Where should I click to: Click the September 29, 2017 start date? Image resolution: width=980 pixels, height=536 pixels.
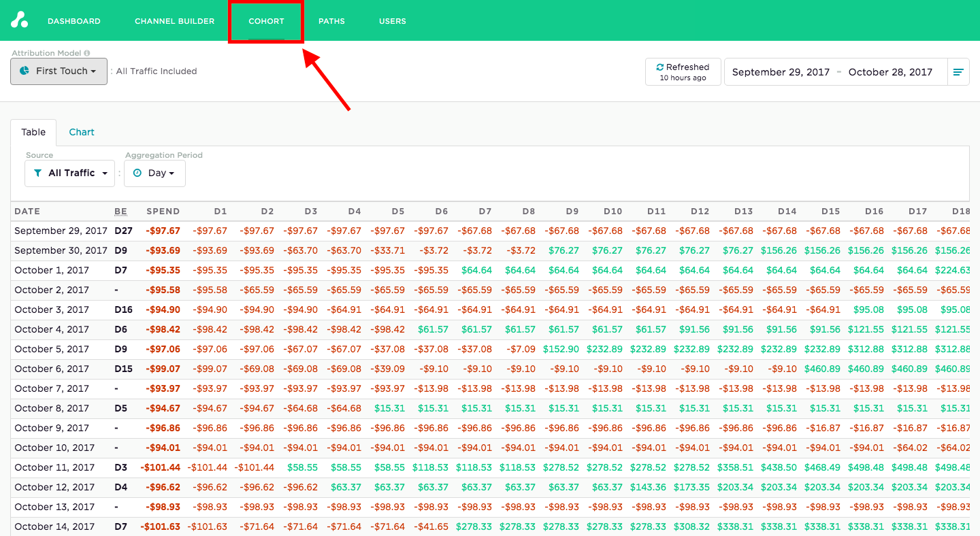(x=781, y=72)
